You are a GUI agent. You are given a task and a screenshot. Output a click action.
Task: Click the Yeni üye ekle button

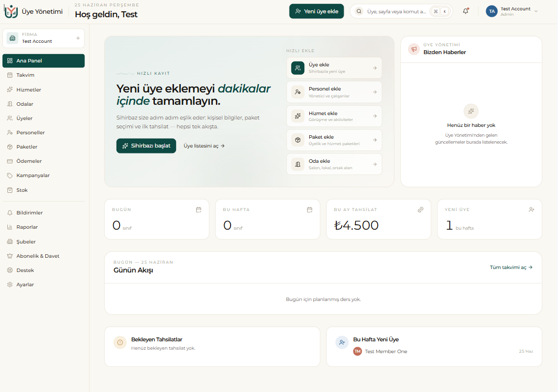(317, 11)
